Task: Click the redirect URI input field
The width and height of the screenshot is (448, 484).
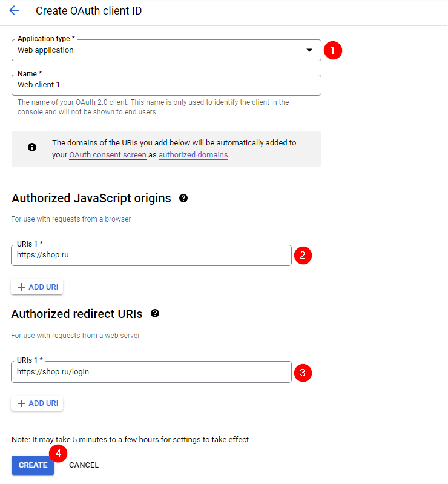Action: tap(151, 372)
